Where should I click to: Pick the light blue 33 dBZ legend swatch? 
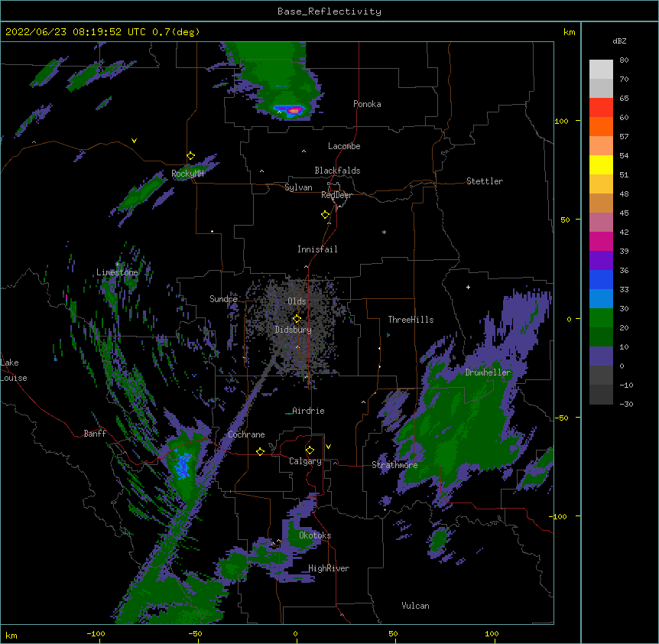pos(601,298)
